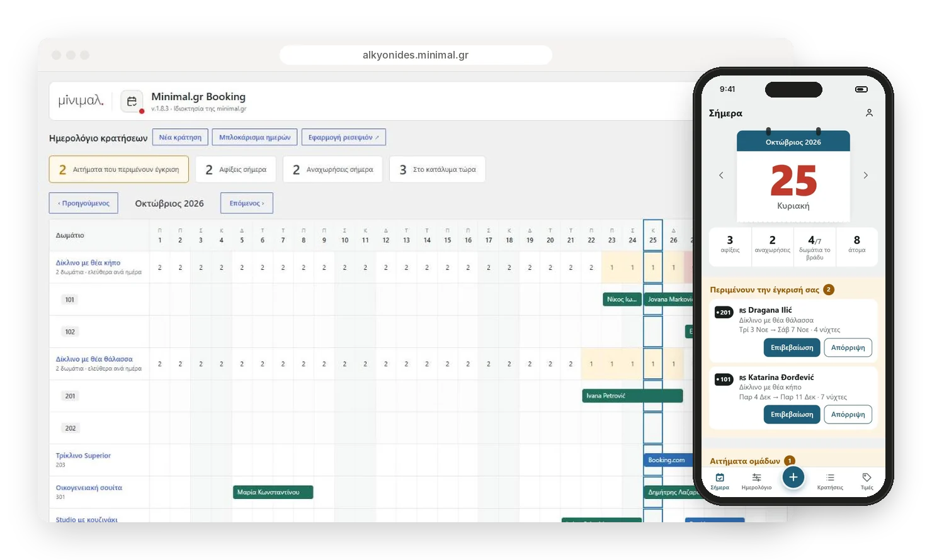Open the Ivana Petrović booking bar
Screen dimensions: 932x560
(632, 396)
